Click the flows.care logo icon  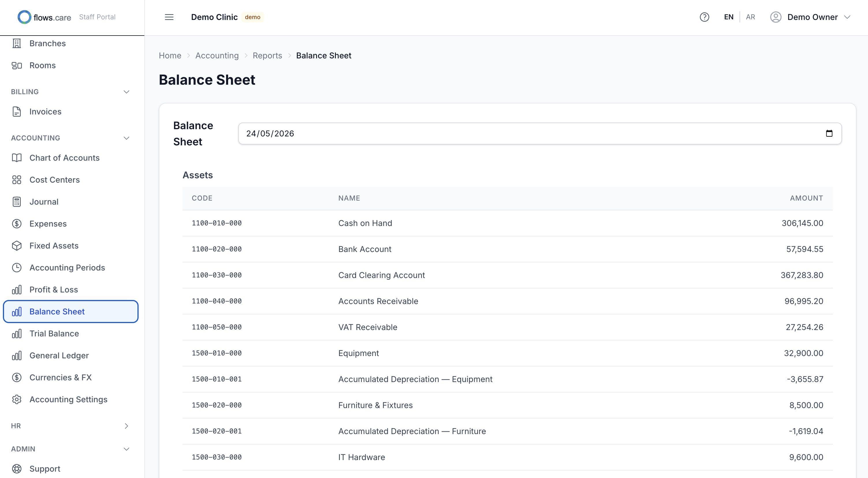(24, 17)
